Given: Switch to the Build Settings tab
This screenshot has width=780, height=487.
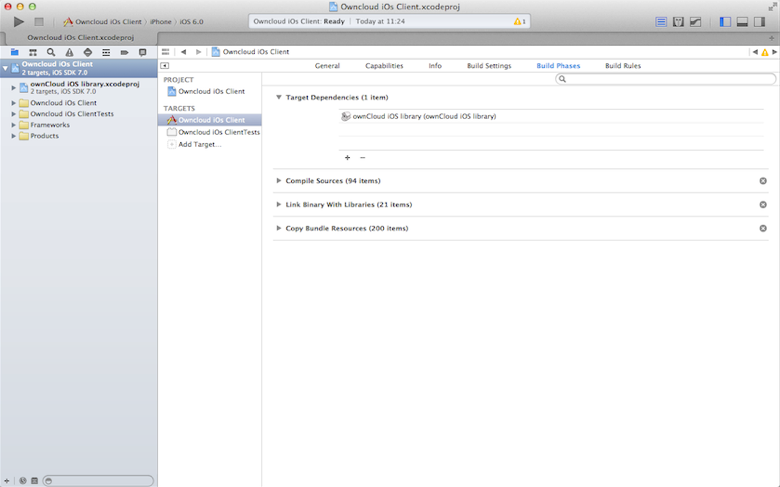Looking at the screenshot, I should (489, 66).
